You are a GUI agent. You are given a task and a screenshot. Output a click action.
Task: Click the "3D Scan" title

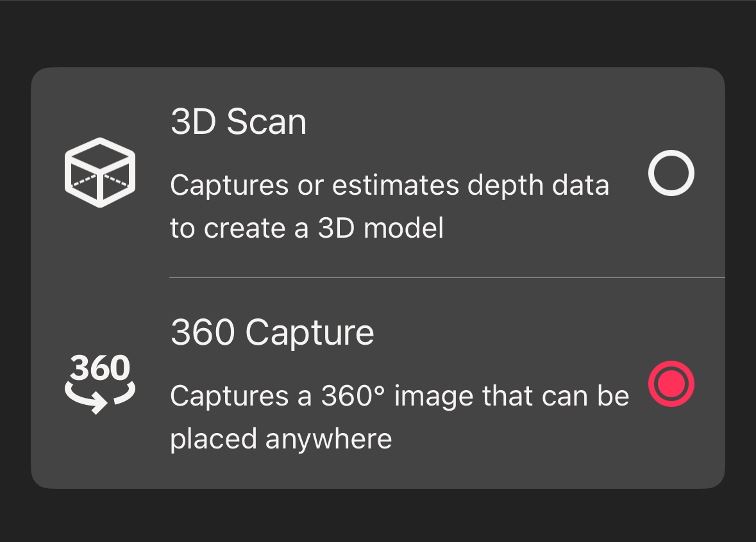(239, 122)
